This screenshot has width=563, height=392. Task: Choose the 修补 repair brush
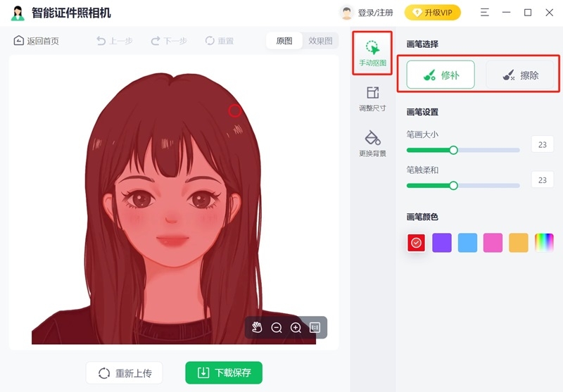[441, 75]
